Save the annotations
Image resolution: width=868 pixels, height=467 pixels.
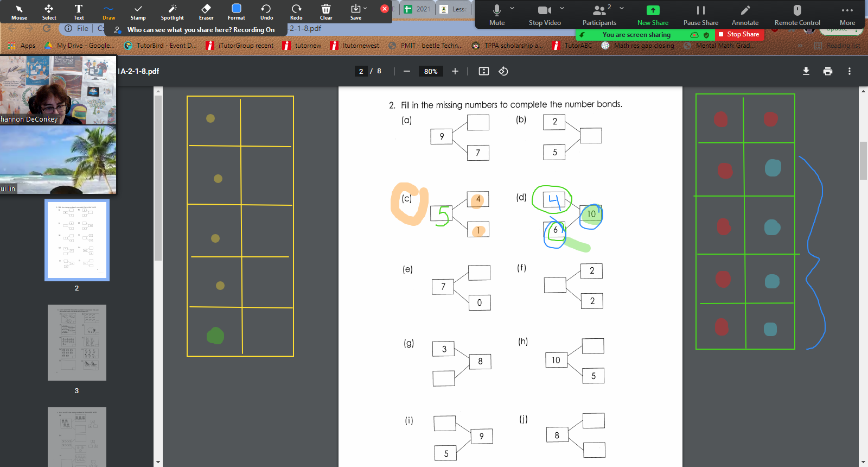tap(355, 12)
